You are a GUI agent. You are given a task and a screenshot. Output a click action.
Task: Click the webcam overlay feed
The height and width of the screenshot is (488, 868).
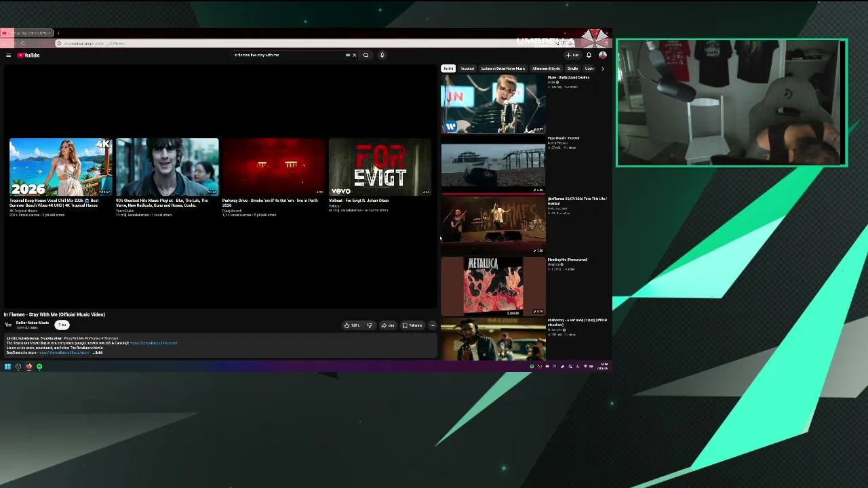tap(732, 102)
